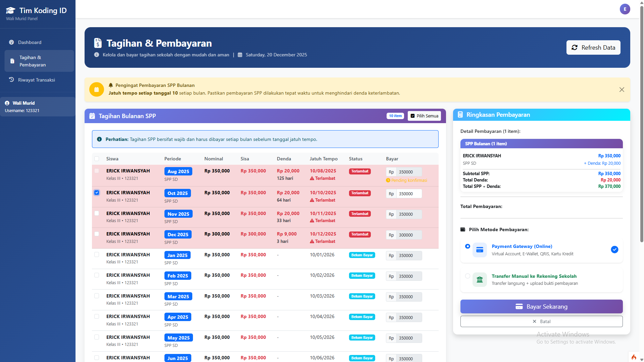The height and width of the screenshot is (362, 644).
Task: Click the Bayar Sekarang button
Action: click(x=541, y=306)
